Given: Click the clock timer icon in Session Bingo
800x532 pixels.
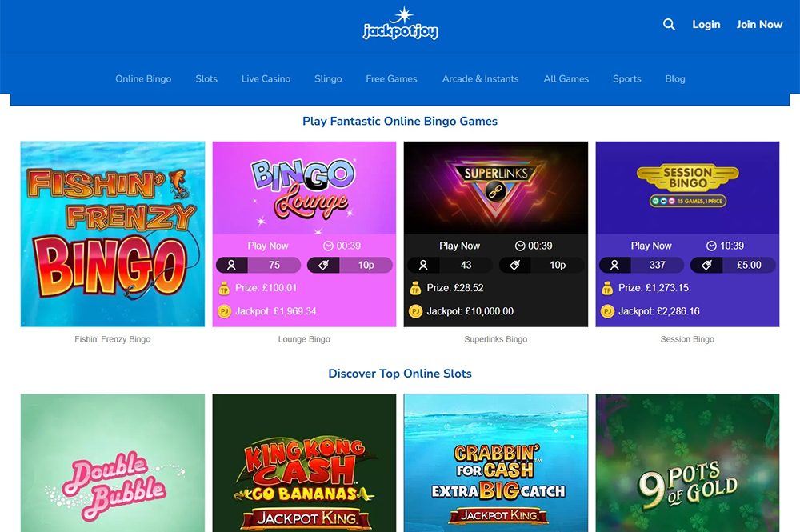Looking at the screenshot, I should [x=711, y=246].
